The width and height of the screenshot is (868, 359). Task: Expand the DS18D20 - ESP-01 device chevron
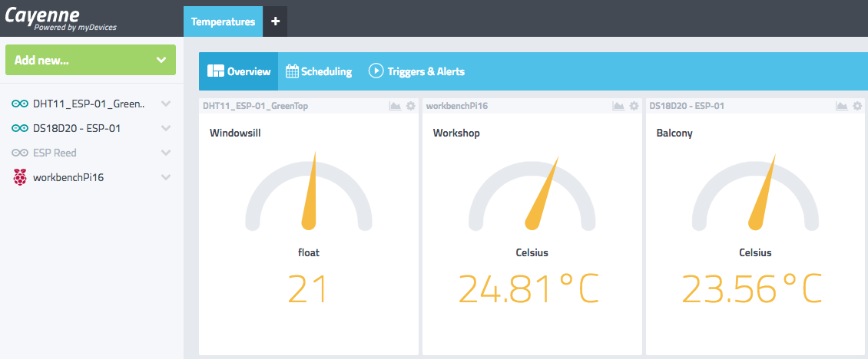pos(165,128)
